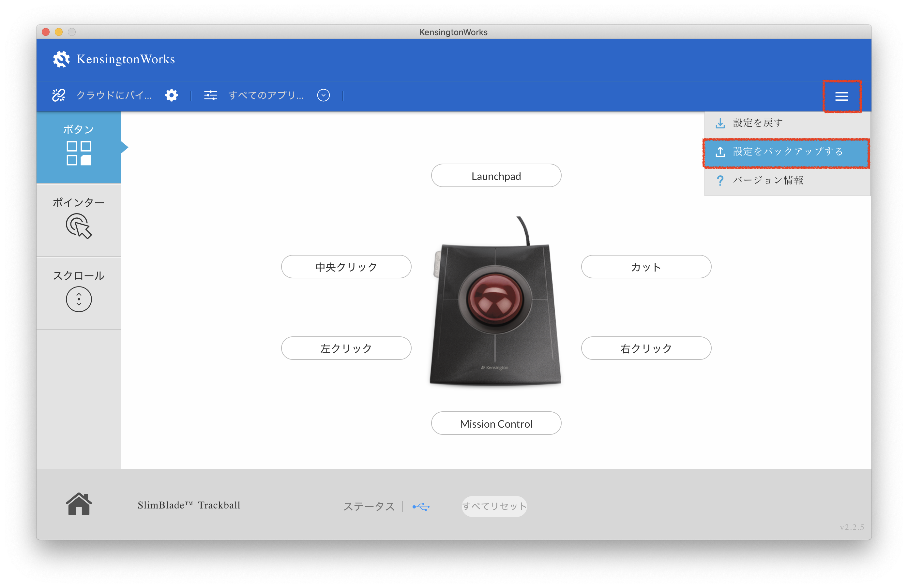Click the すべてのアプリ... label
Viewport: 908px width, 588px height.
pos(266,95)
